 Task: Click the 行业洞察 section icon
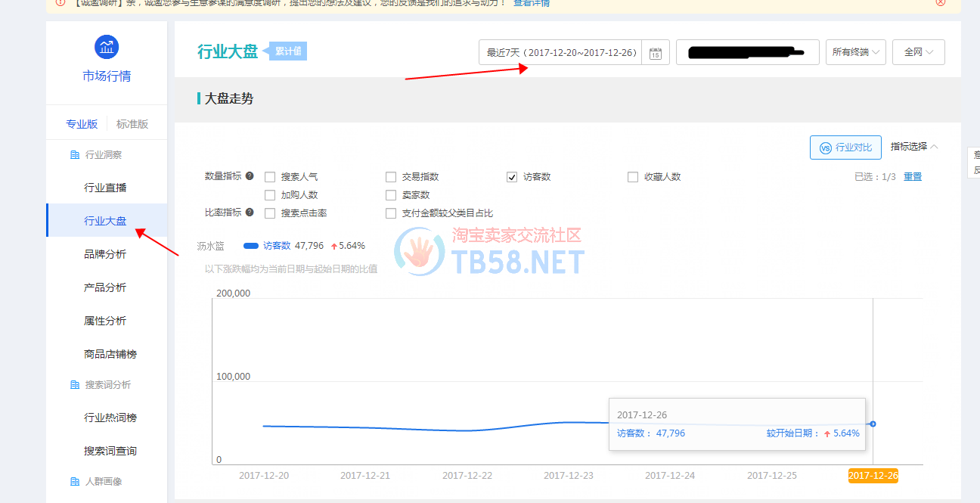click(74, 155)
